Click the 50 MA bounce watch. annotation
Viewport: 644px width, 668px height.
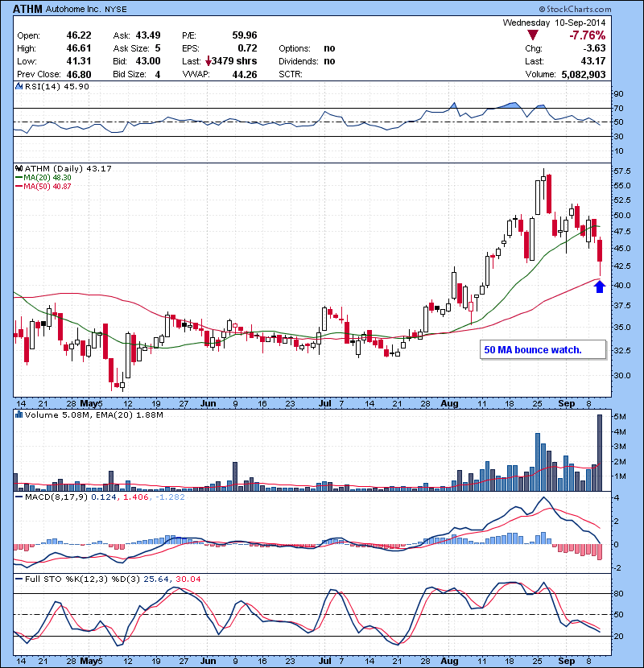click(x=533, y=350)
